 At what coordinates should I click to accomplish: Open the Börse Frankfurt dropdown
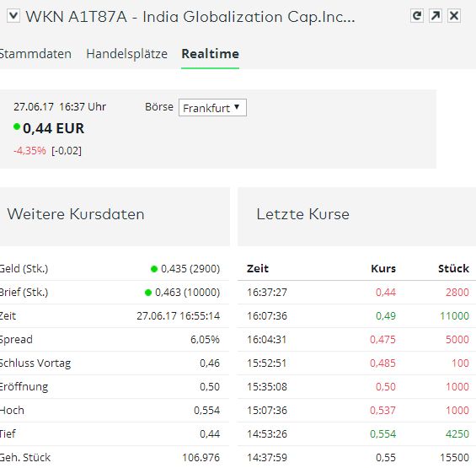[212, 108]
